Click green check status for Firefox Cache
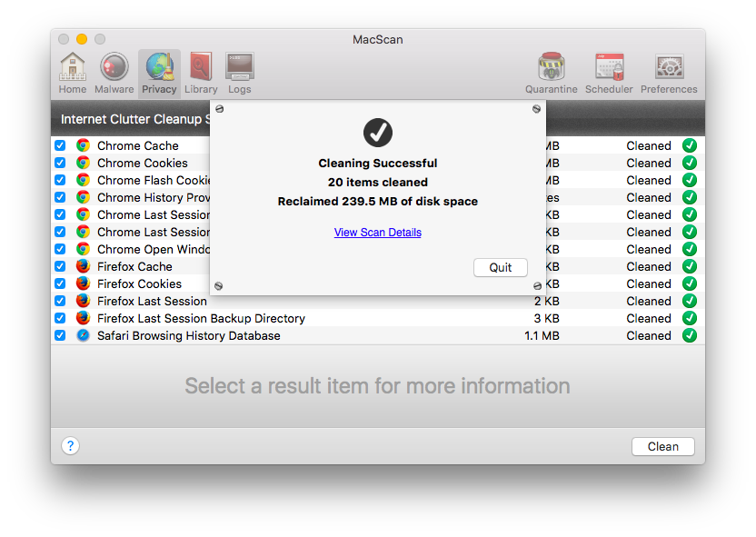The width and height of the screenshot is (756, 537). coord(690,266)
